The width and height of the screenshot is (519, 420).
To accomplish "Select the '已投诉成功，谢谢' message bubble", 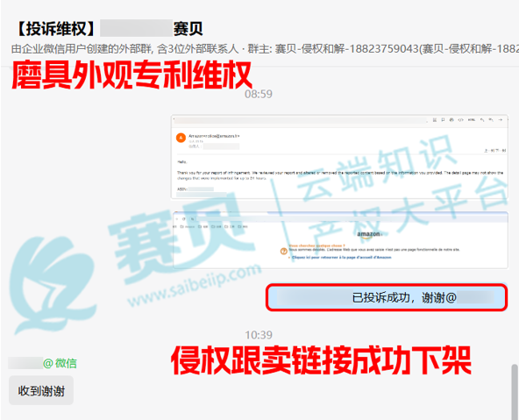I will [x=387, y=297].
